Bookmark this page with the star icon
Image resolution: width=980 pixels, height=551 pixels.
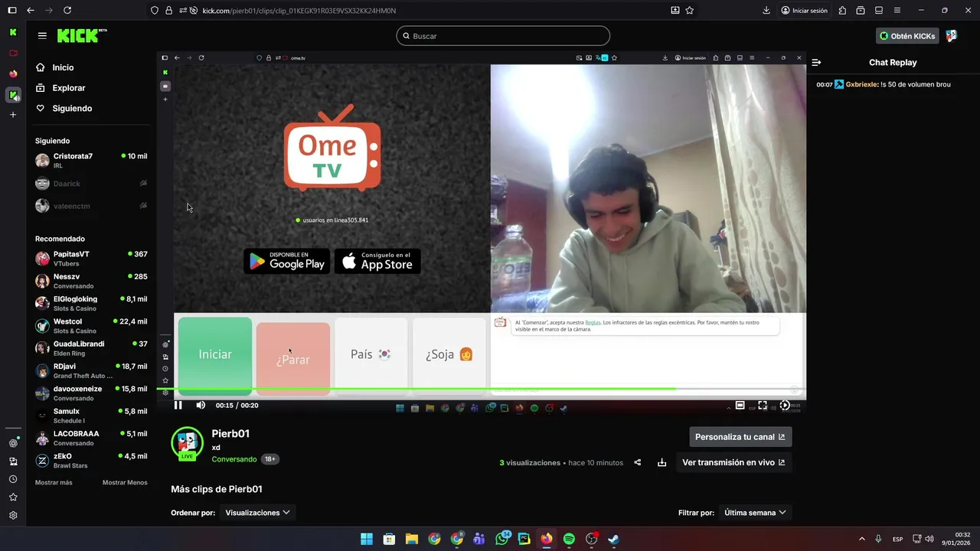point(690,11)
